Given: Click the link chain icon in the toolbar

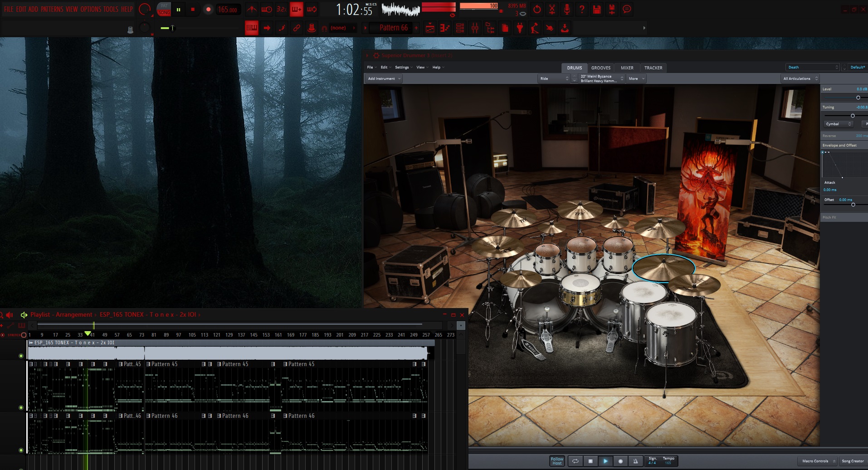Looking at the screenshot, I should click(x=297, y=28).
